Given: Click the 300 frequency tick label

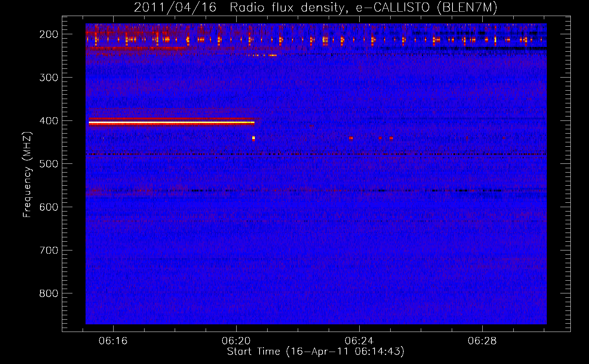Looking at the screenshot, I should (49, 78).
